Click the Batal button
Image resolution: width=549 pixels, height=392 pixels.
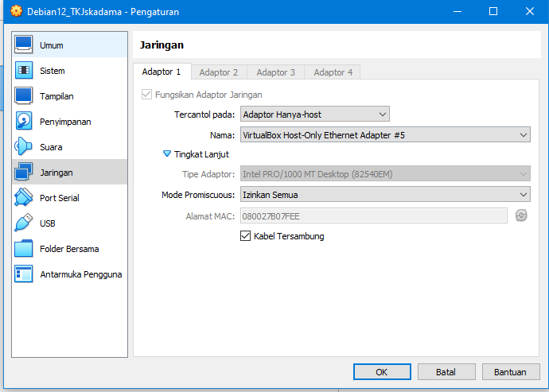point(446,371)
